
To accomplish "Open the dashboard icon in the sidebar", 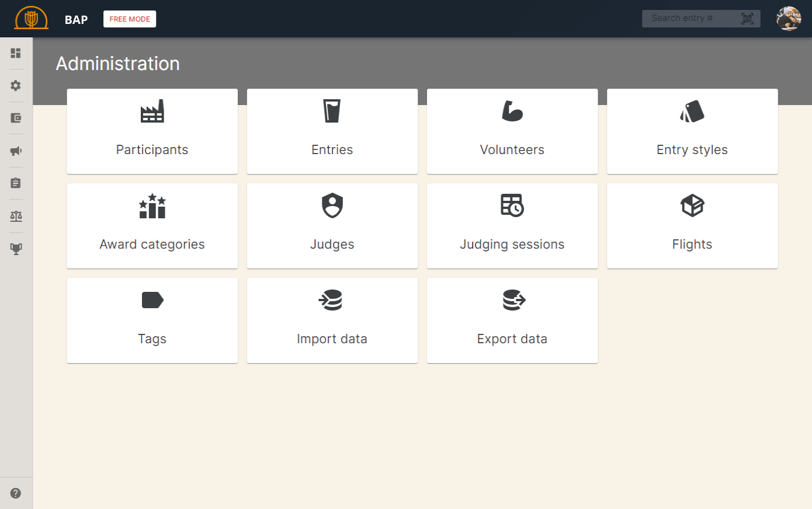I will (16, 53).
